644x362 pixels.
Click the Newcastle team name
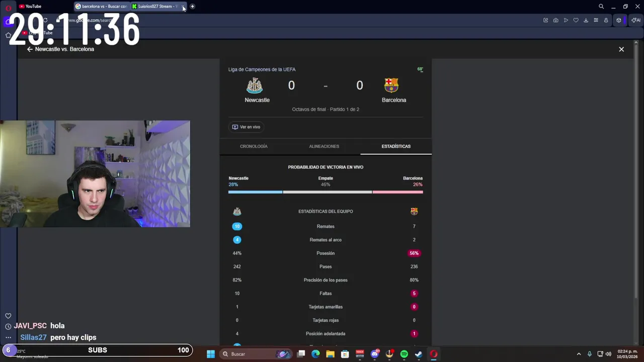pos(257,100)
